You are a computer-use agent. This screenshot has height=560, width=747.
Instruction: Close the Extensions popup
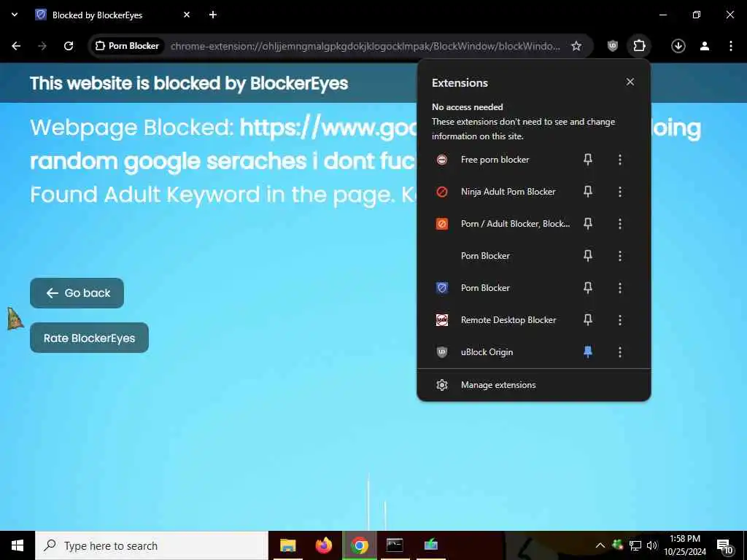tap(630, 82)
